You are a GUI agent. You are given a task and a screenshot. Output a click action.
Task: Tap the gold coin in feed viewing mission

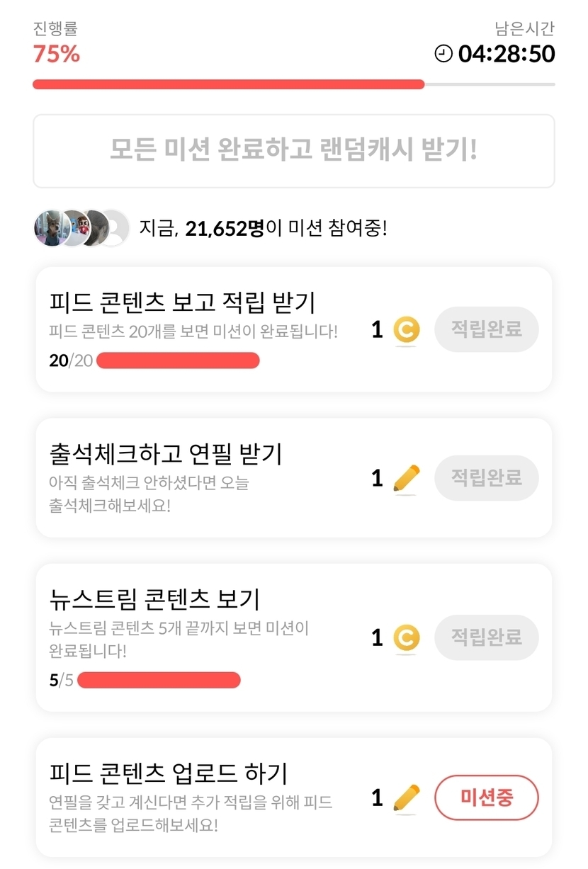pyautogui.click(x=407, y=330)
